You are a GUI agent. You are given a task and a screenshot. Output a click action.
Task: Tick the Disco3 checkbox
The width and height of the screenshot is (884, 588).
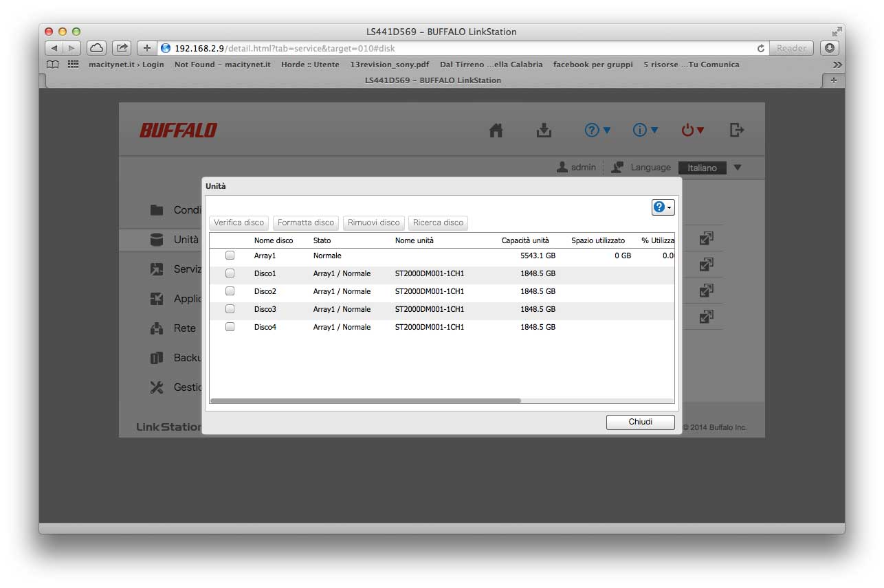click(230, 309)
